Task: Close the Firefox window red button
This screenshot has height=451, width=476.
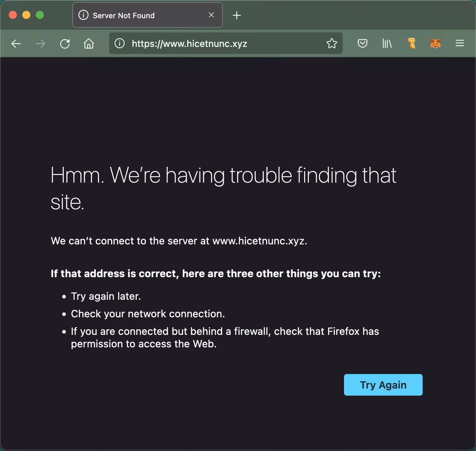Action: coord(13,15)
